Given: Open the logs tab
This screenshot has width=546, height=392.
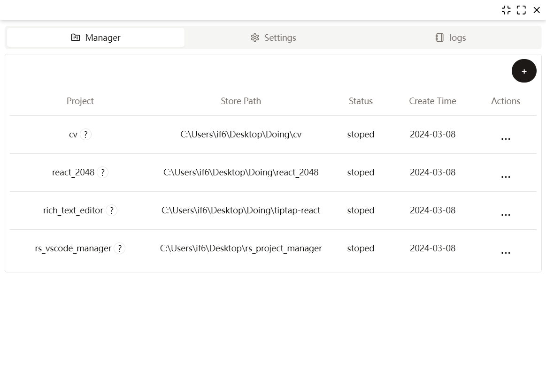Looking at the screenshot, I should [x=451, y=38].
